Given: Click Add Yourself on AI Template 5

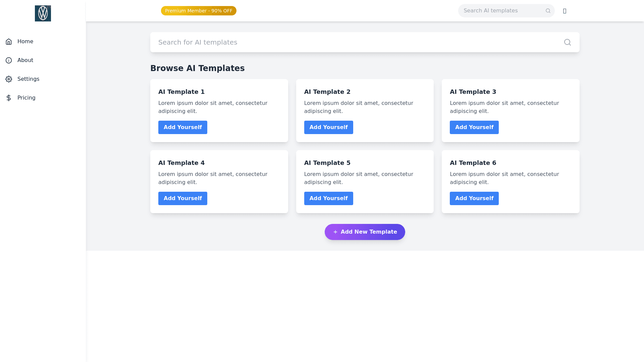Looking at the screenshot, I should [328, 198].
